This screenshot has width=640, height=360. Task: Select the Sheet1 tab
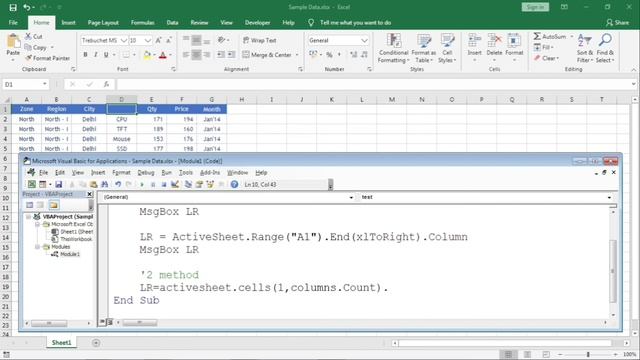click(x=61, y=343)
